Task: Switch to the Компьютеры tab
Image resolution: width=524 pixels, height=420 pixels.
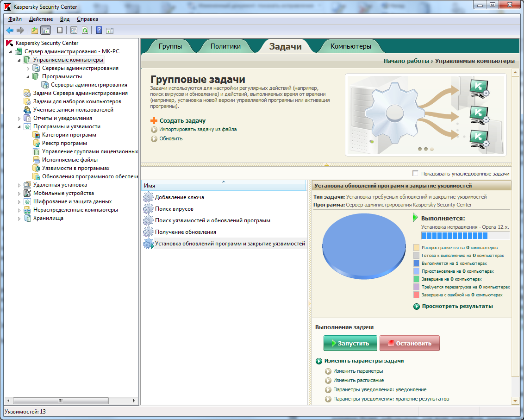Action: (350, 46)
